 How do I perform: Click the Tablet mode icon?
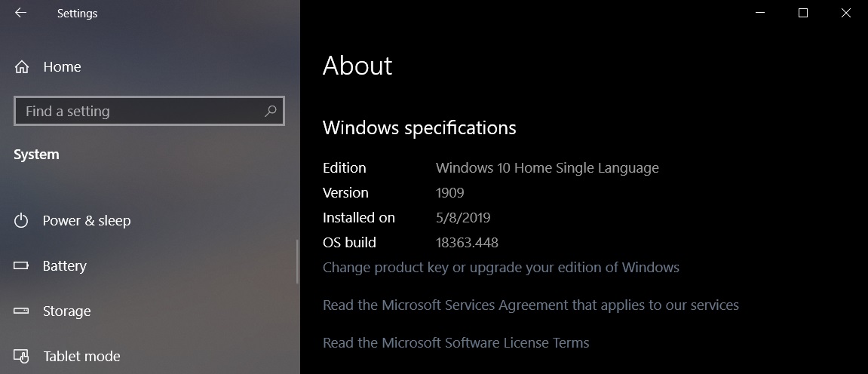pos(22,356)
